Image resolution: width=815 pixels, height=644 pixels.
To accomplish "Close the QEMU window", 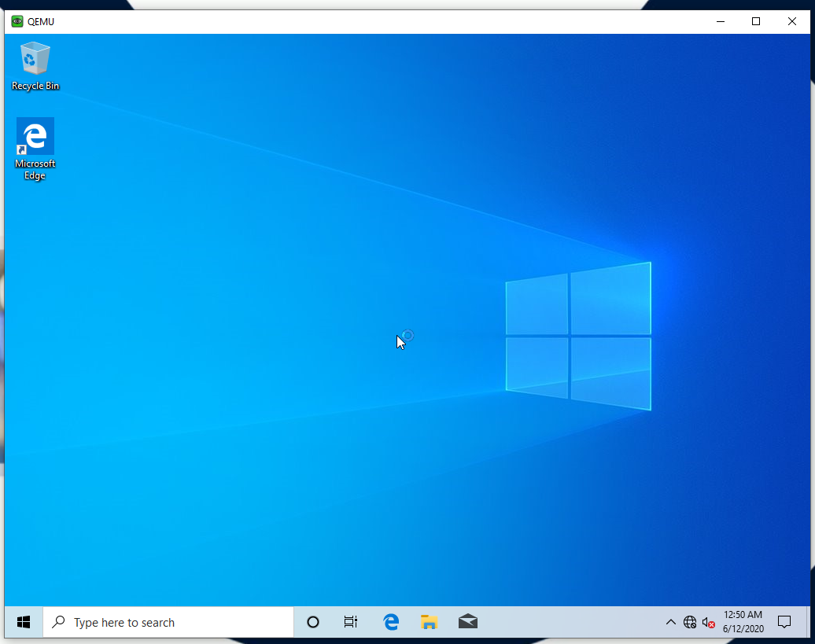I will click(x=791, y=21).
